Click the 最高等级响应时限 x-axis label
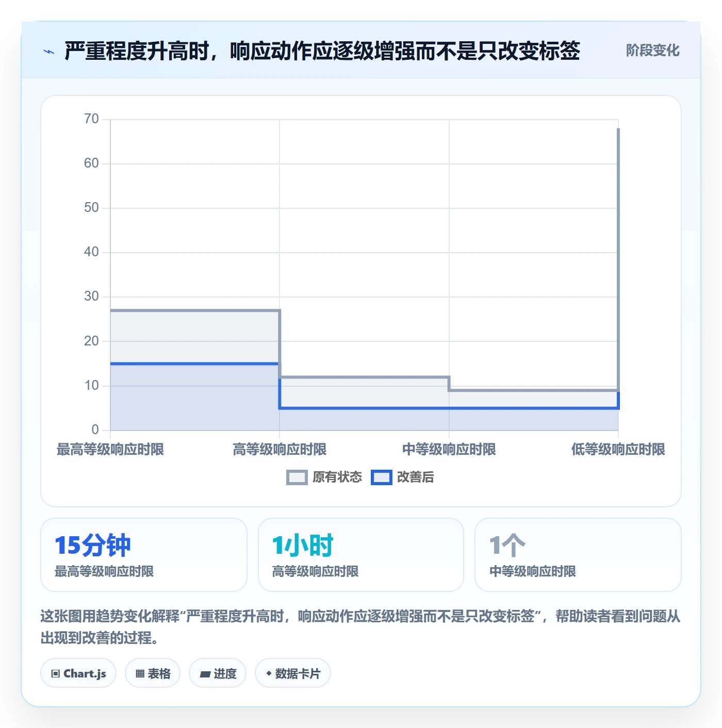The image size is (722, 728). coord(110,450)
